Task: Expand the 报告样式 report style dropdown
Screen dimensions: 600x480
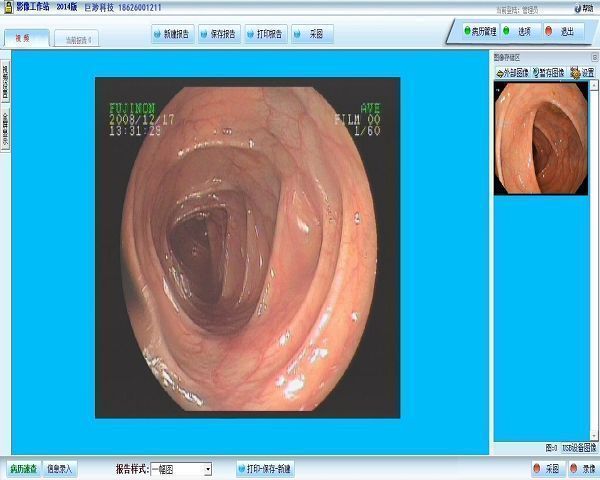Action: click(x=207, y=469)
